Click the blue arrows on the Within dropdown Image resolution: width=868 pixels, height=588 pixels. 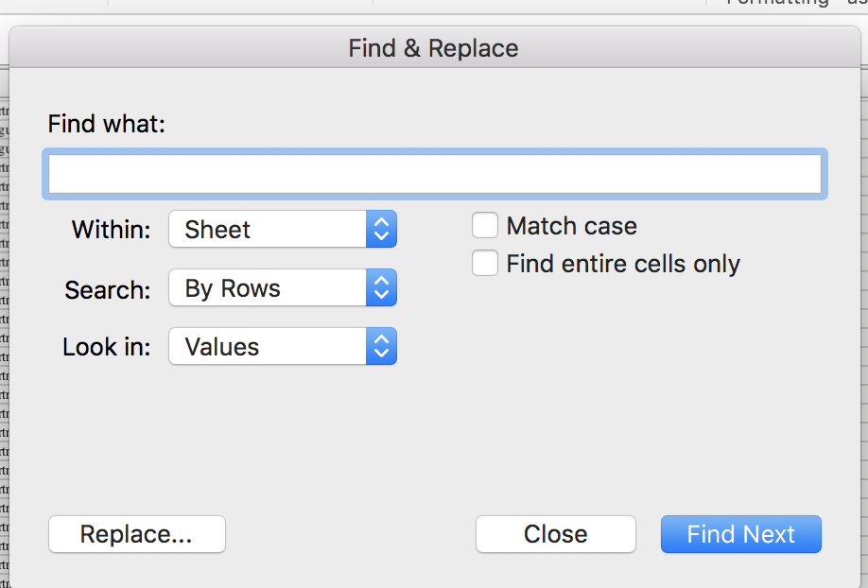(x=381, y=230)
